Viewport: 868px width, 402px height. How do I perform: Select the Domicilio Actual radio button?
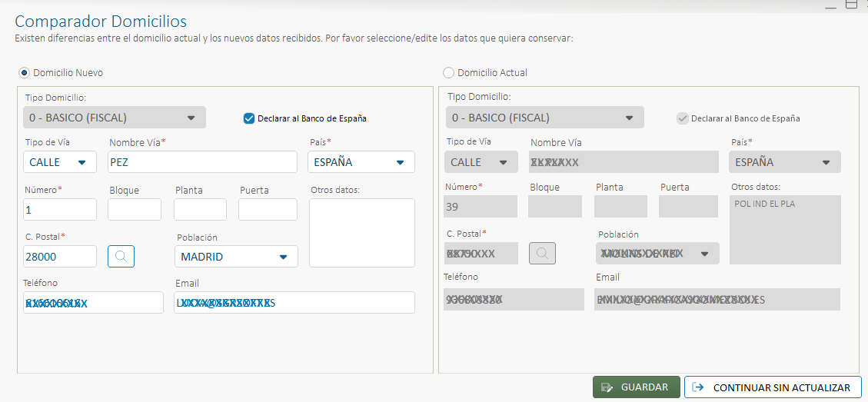tap(448, 73)
